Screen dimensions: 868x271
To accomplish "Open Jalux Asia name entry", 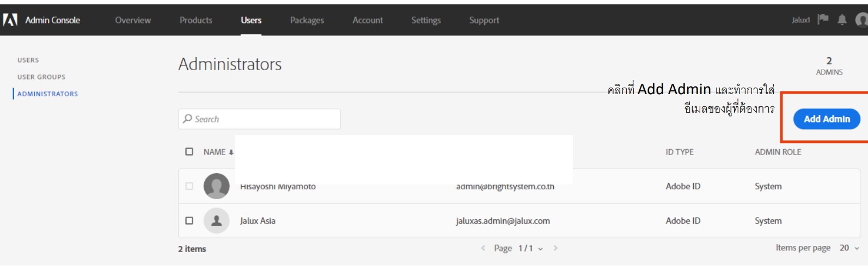I will tap(258, 221).
